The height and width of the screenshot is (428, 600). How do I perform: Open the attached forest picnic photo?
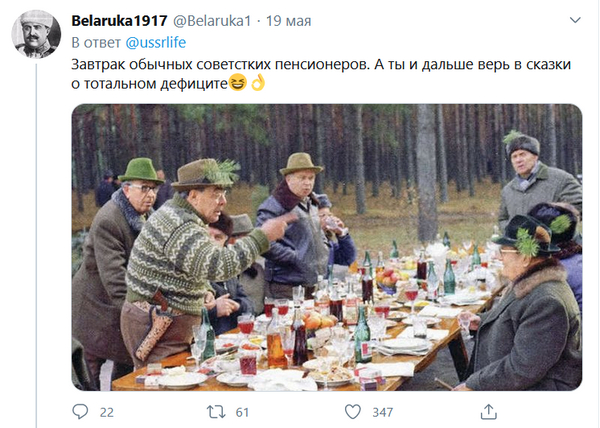[327, 247]
